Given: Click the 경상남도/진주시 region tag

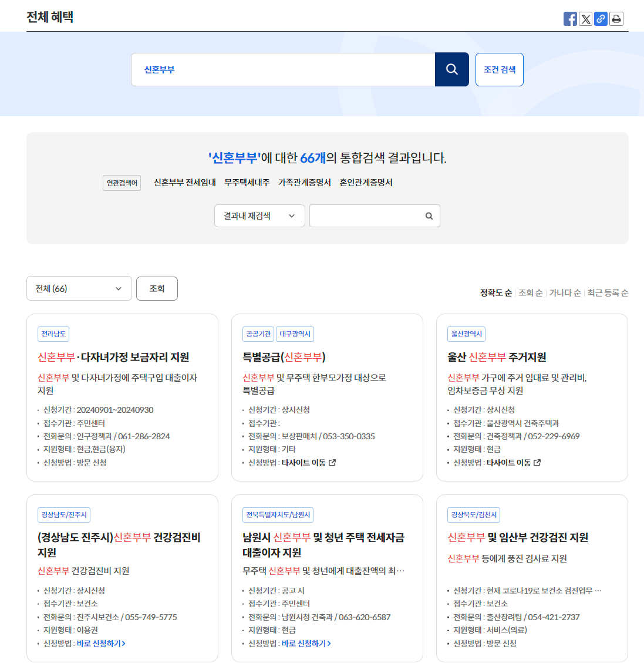Looking at the screenshot, I should coord(64,515).
